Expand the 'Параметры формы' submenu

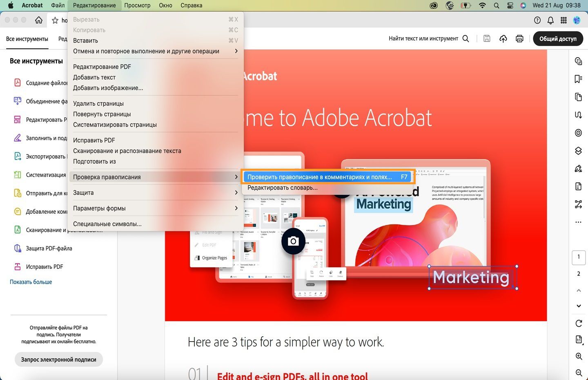(156, 208)
